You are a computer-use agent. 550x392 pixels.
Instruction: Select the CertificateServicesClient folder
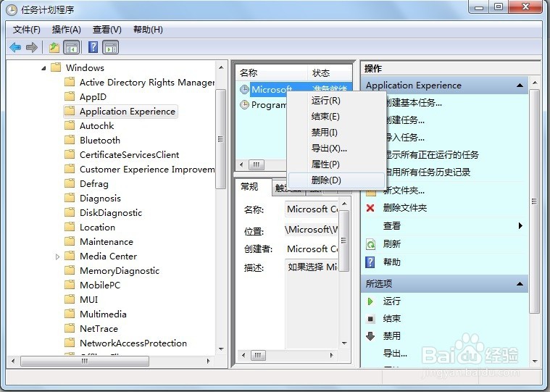pyautogui.click(x=129, y=154)
